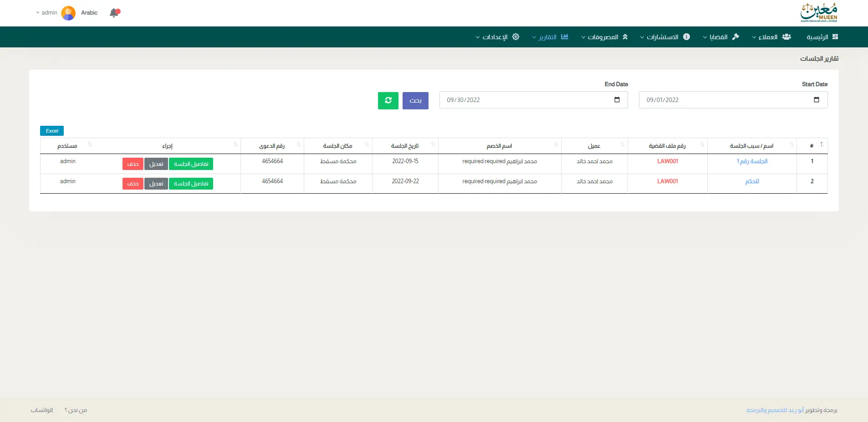The image size is (868, 422).
Task: Expand the admin user dropdown
Action: tap(47, 13)
